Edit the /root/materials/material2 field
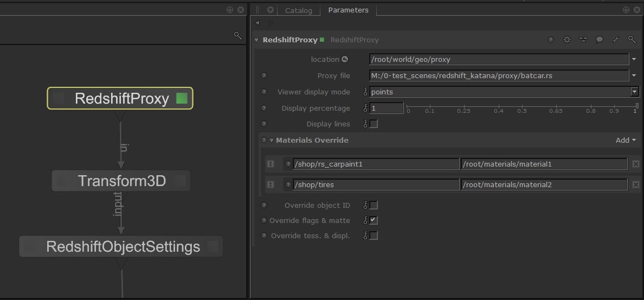Screen dimensions: 644x300 [x=544, y=184]
